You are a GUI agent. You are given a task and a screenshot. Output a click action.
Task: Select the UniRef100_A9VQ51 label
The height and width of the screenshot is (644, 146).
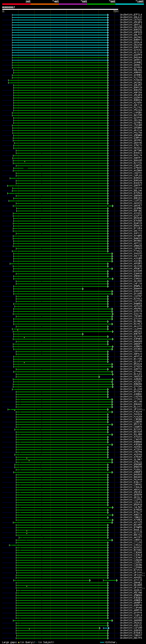[x=131, y=578]
